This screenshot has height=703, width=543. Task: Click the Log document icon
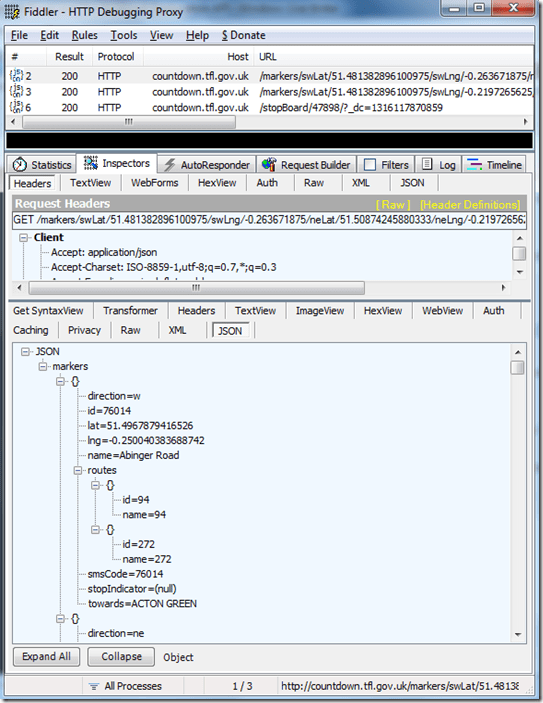point(427,164)
